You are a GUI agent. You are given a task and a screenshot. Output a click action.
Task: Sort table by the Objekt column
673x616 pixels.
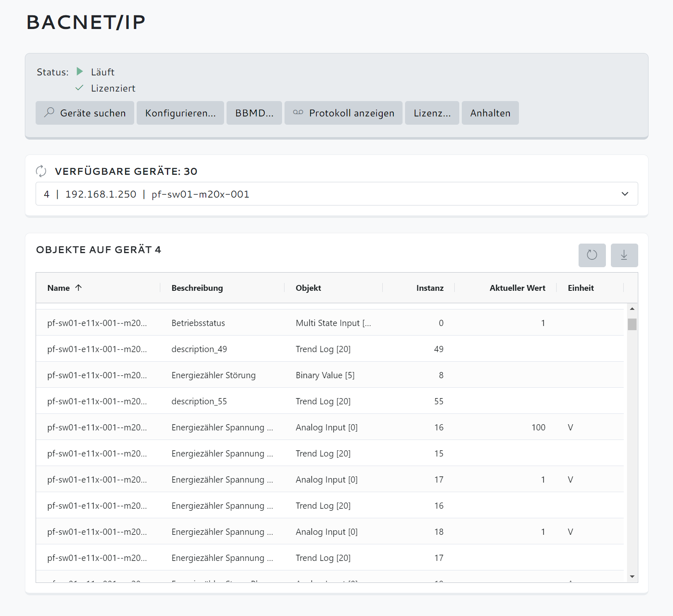[x=308, y=288]
